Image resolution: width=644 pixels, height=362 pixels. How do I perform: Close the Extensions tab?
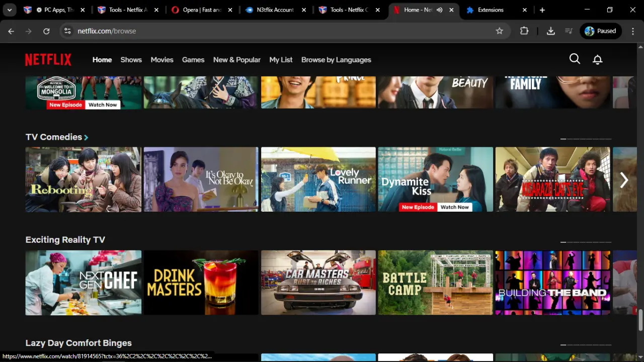(x=525, y=10)
